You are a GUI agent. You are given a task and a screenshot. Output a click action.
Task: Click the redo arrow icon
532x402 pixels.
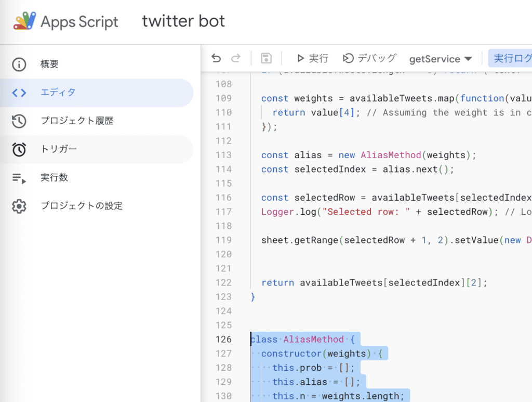coord(235,58)
